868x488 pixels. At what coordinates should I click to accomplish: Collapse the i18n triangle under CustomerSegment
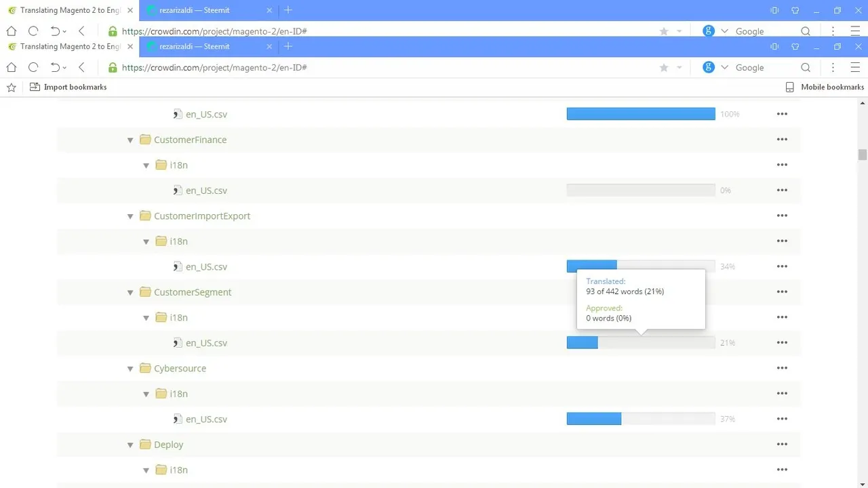pyautogui.click(x=146, y=318)
